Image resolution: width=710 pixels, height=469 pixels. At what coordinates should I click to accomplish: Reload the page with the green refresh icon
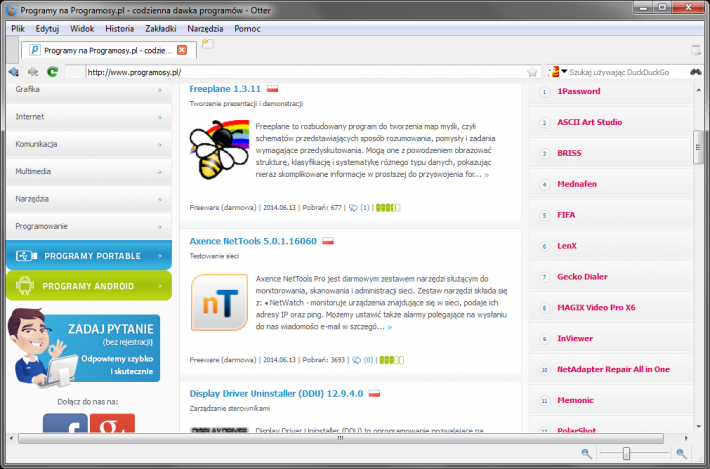coord(53,72)
